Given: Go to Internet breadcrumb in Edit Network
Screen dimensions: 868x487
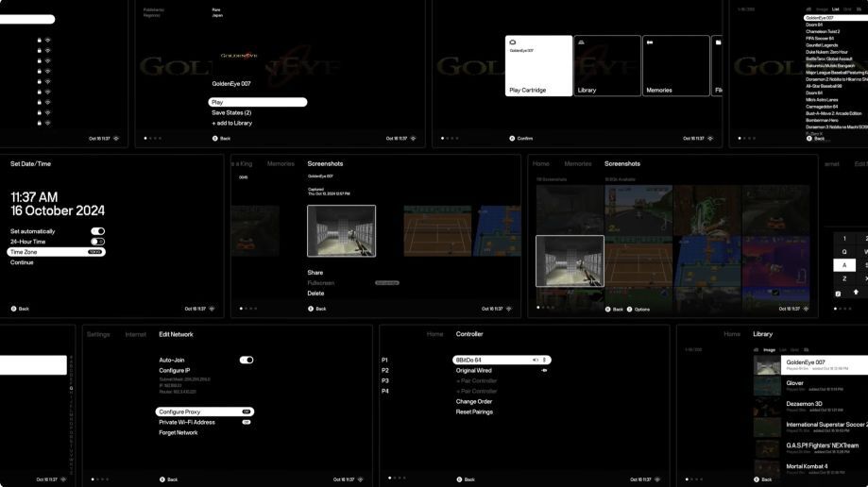Looking at the screenshot, I should (136, 335).
